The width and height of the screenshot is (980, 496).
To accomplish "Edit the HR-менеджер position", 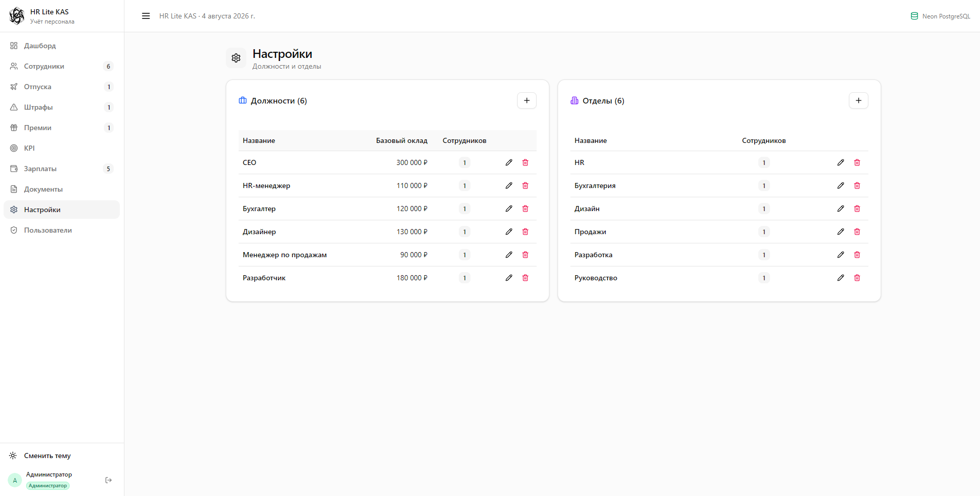I will (x=509, y=185).
